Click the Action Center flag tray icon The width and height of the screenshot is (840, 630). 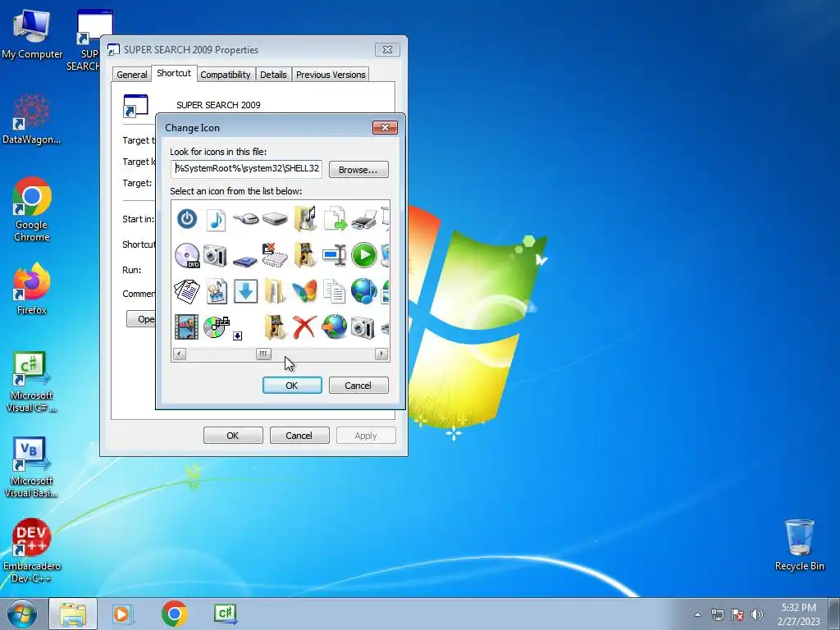tap(737, 614)
